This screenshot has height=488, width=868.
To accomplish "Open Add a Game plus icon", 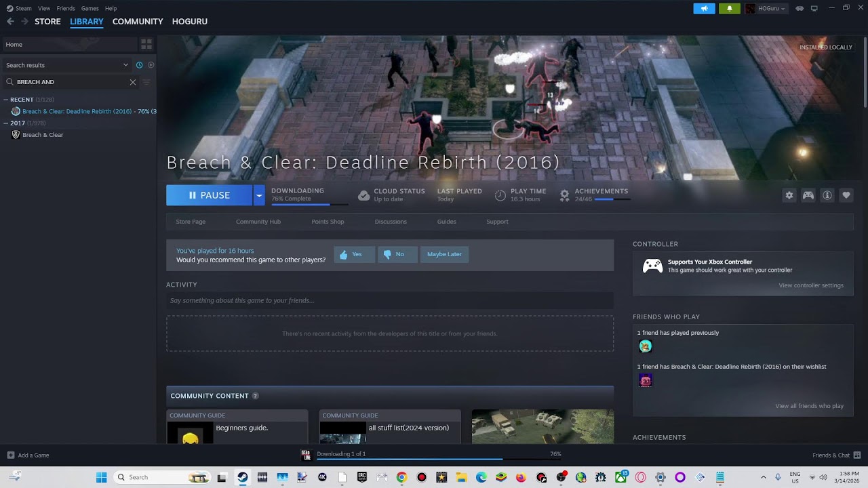I will (10, 455).
